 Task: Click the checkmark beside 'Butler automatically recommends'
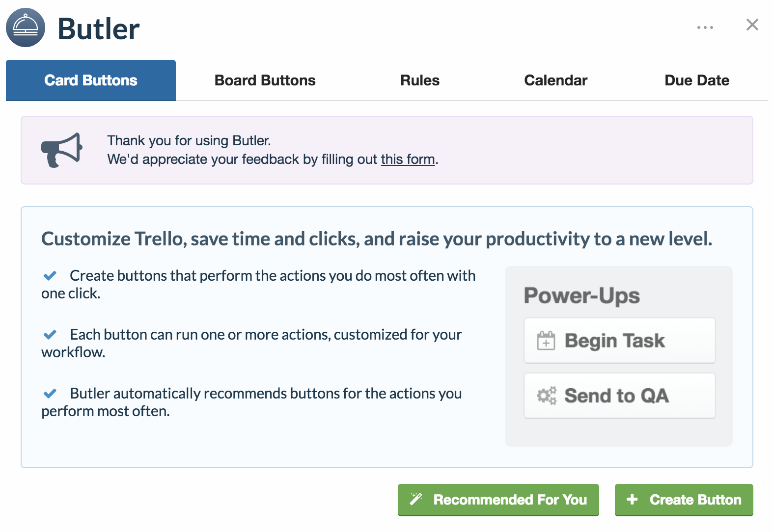50,394
